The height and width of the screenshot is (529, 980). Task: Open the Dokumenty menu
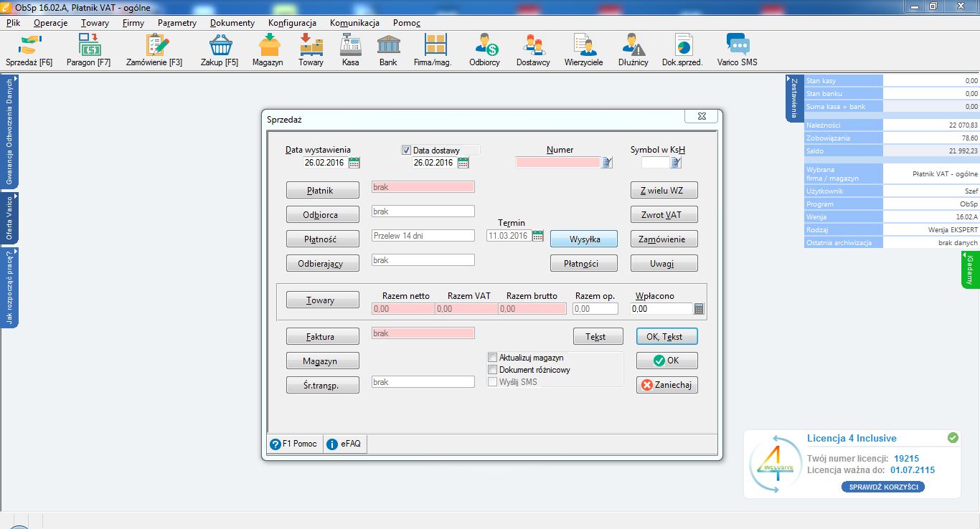pos(232,23)
